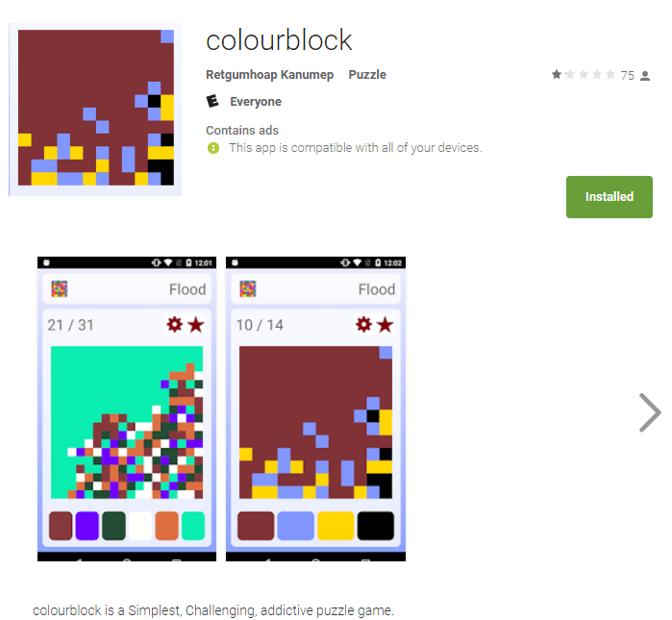Show next screenshots with right chevron
This screenshot has width=672, height=620.
pyautogui.click(x=650, y=412)
